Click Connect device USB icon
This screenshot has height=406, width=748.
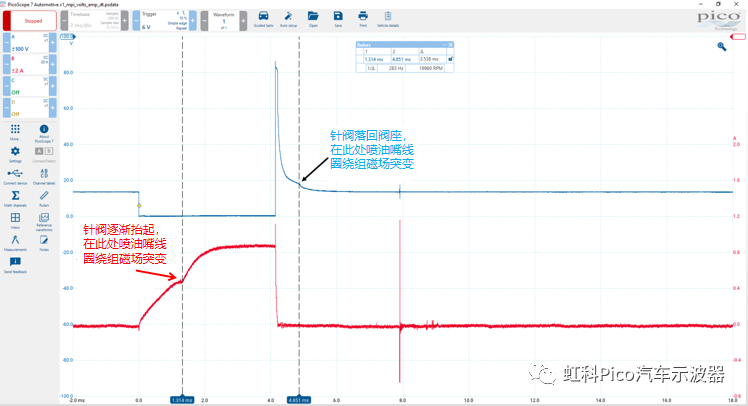(15, 176)
